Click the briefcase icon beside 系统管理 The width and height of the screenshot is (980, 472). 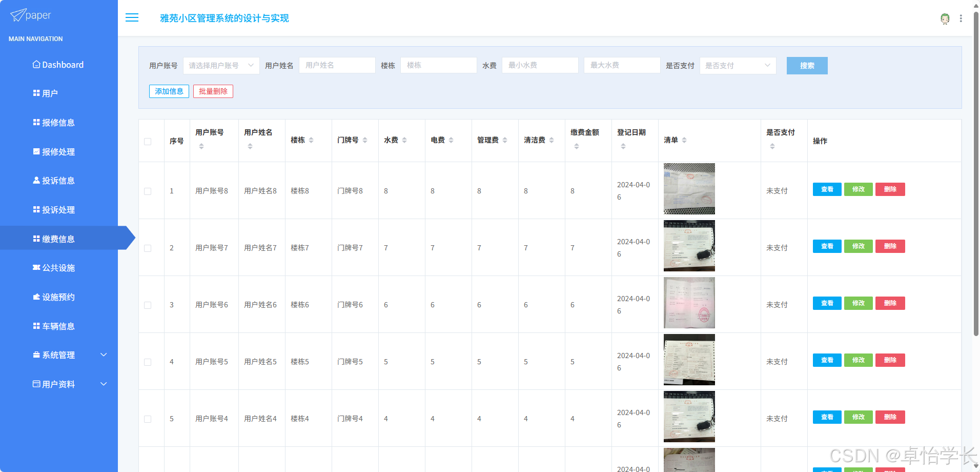[36, 355]
